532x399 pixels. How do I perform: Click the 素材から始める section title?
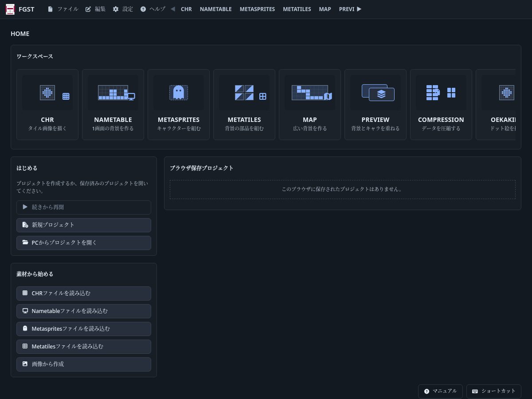(35, 274)
